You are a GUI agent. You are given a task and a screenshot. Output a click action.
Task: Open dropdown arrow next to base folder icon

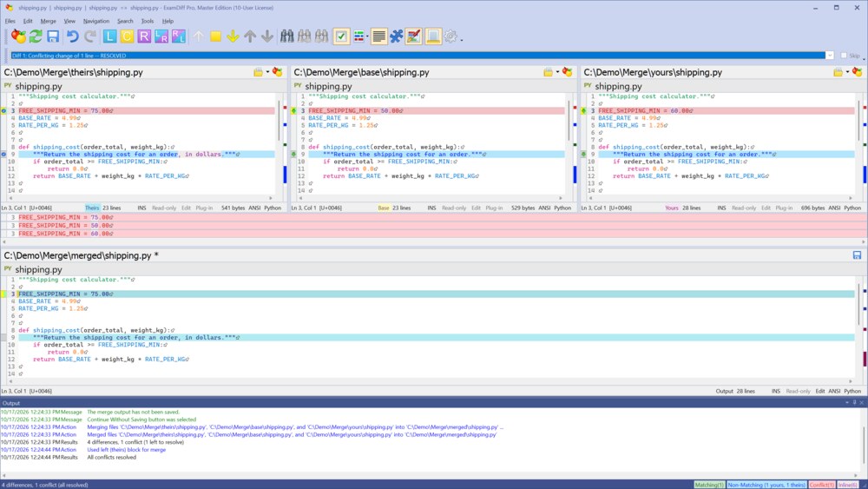tap(557, 72)
